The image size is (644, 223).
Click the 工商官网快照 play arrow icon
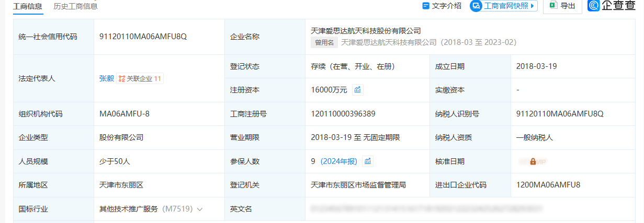point(533,6)
